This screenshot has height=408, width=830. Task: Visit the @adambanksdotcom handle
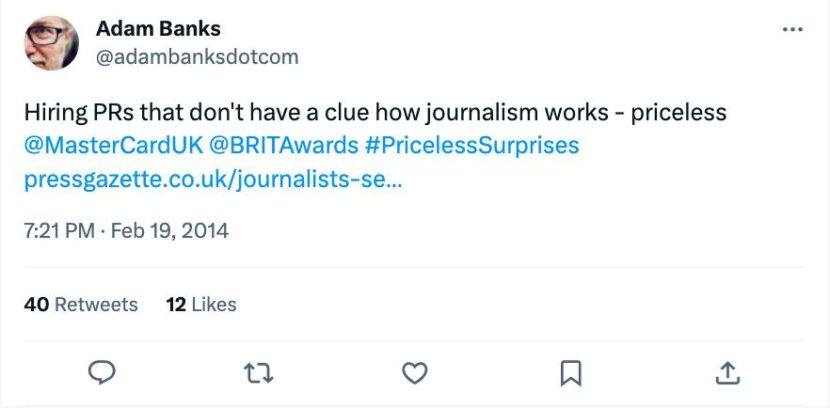pos(197,57)
